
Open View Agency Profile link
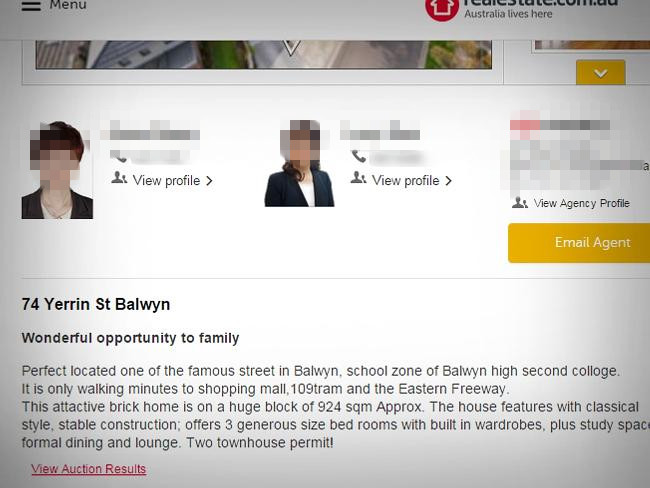click(x=581, y=203)
